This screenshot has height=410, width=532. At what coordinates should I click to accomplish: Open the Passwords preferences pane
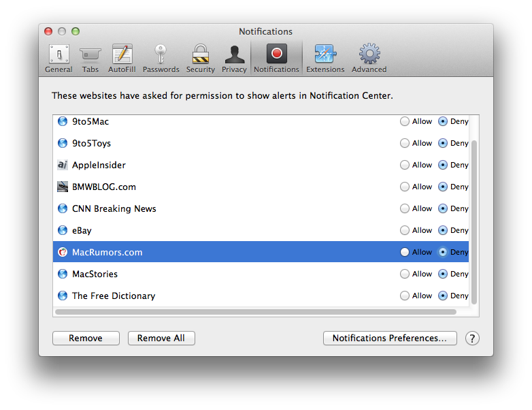(x=161, y=58)
